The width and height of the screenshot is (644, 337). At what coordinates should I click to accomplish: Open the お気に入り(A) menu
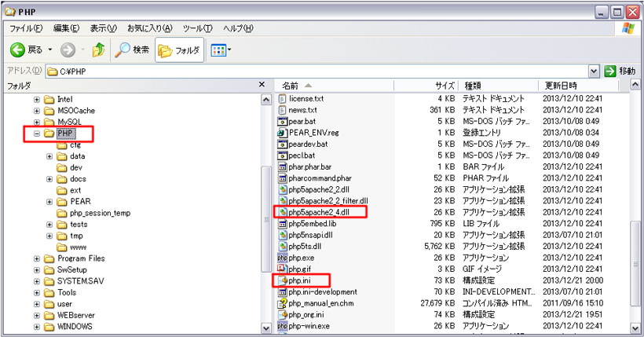pyautogui.click(x=150, y=28)
